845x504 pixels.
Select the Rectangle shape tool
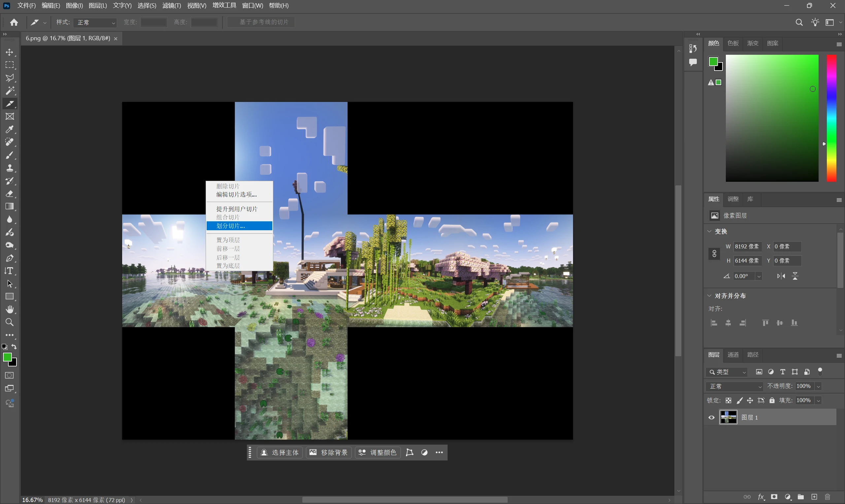[x=10, y=297]
